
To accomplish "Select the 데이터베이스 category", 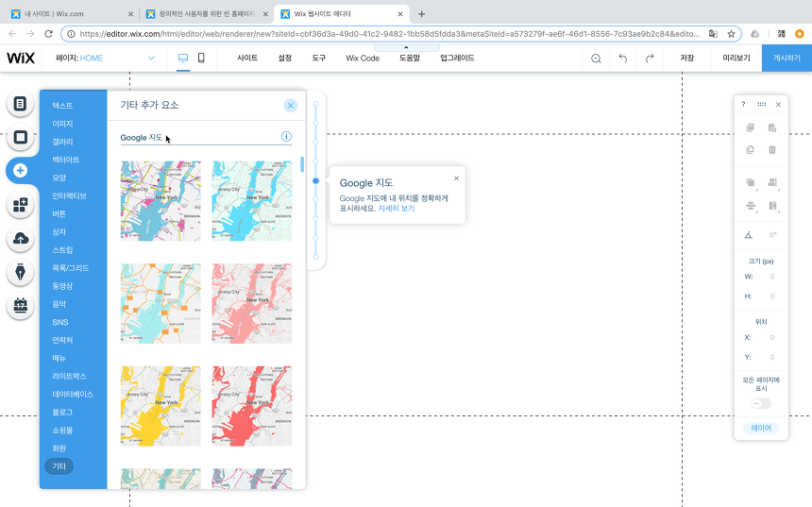I will tap(73, 395).
